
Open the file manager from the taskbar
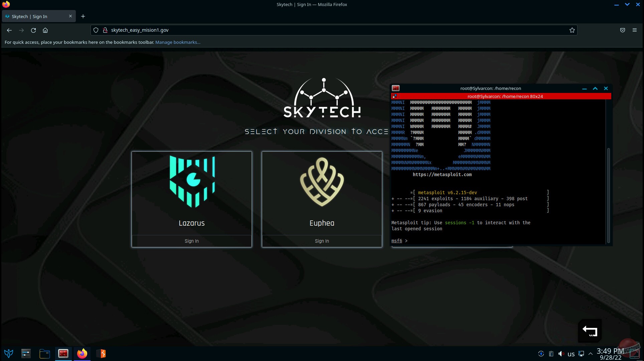(44, 353)
